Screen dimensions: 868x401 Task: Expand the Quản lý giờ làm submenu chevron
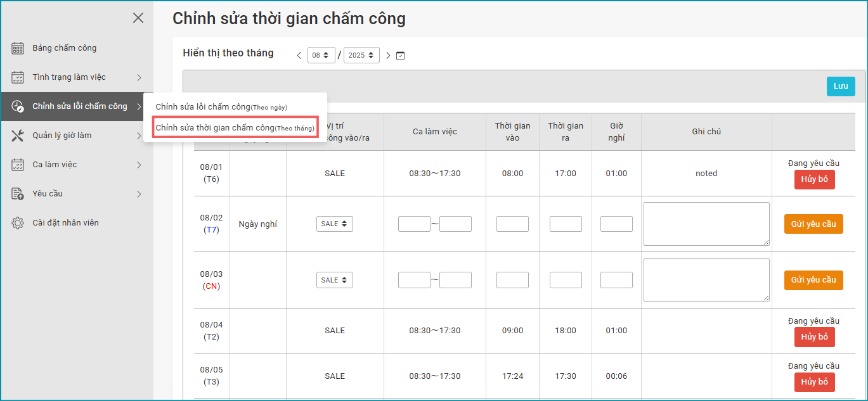139,136
